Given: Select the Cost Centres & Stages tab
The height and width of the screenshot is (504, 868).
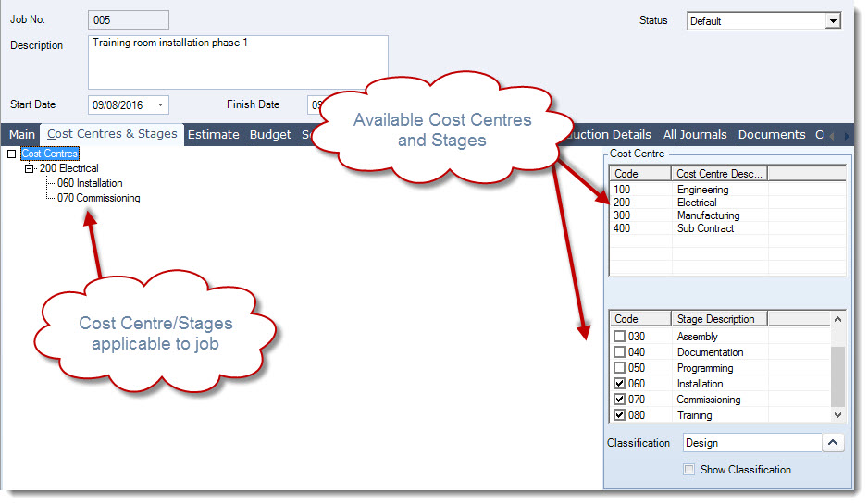Looking at the screenshot, I should click(x=112, y=134).
